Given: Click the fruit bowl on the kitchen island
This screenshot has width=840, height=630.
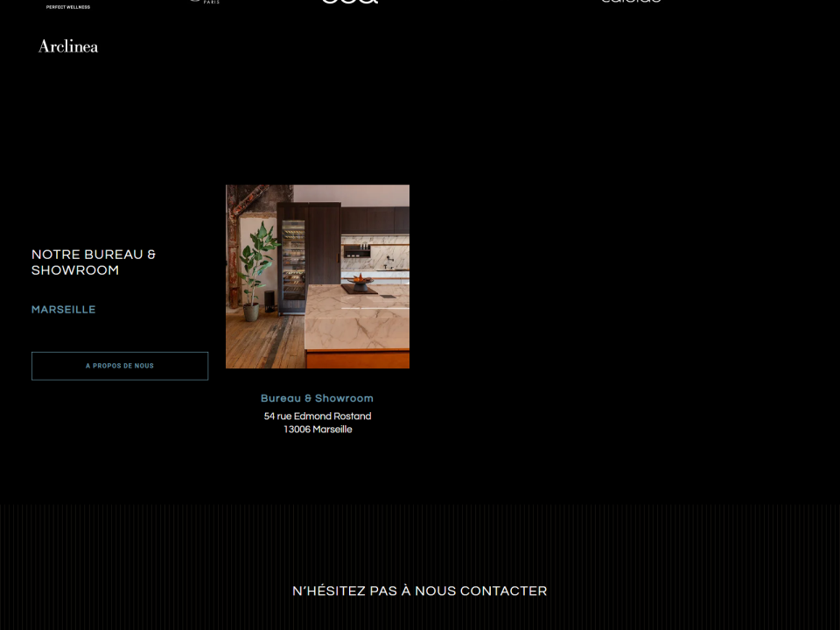Looking at the screenshot, I should [360, 281].
